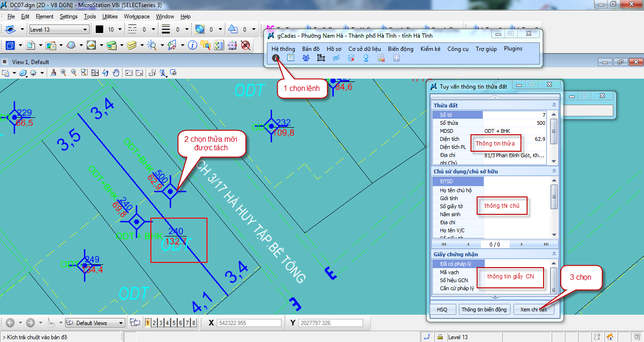Collapse the Thửa đất section
The image size is (644, 342).
click(554, 106)
